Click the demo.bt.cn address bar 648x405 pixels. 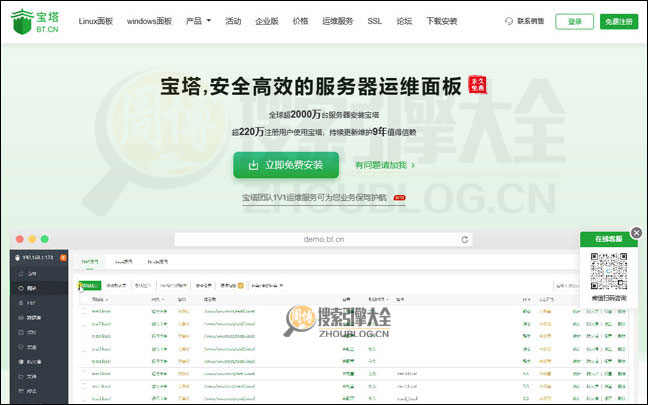coord(323,239)
